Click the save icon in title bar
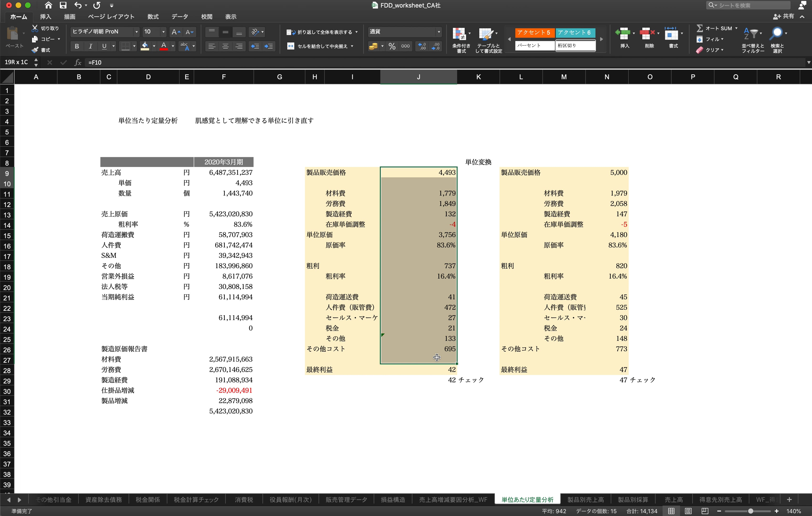This screenshot has height=516, width=812. tap(63, 5)
